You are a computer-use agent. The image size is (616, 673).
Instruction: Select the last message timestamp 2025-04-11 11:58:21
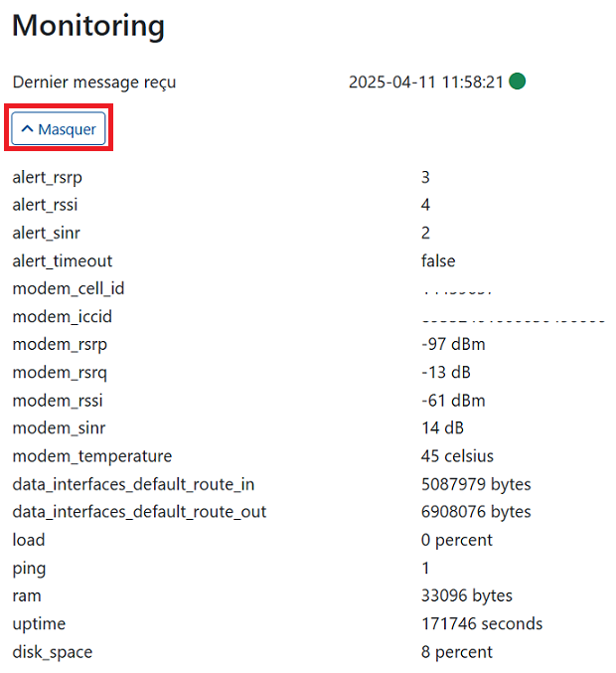[425, 82]
